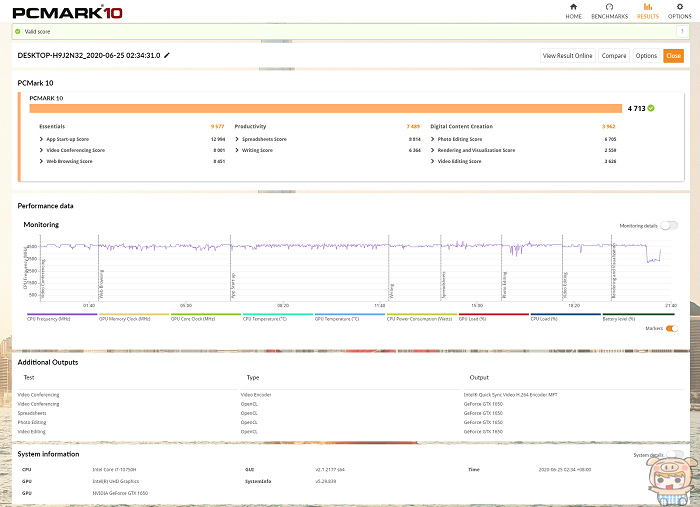700x507 pixels.
Task: Click the green valid score checkmark icon
Action: click(x=17, y=31)
